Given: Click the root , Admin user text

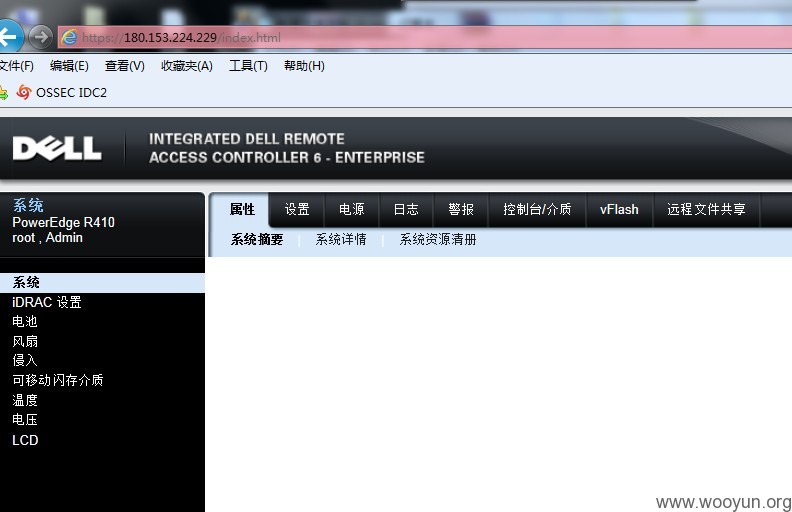Looking at the screenshot, I should [47, 238].
